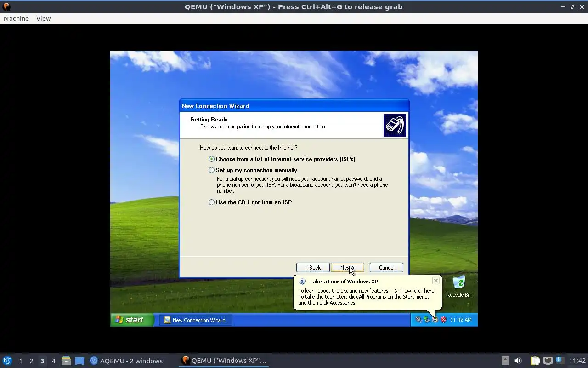Viewport: 588px width, 368px height.
Task: Click the 'Getting Ready' heading text
Action: pos(209,120)
